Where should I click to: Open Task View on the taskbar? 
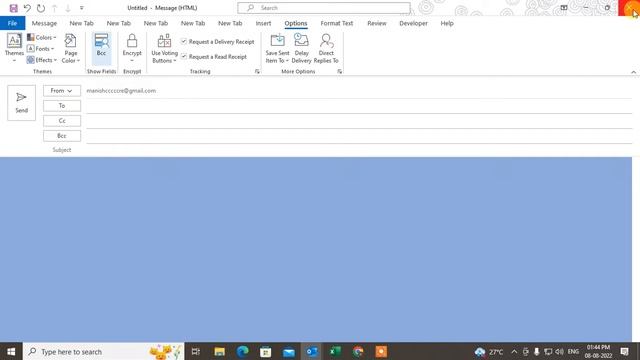coord(196,351)
